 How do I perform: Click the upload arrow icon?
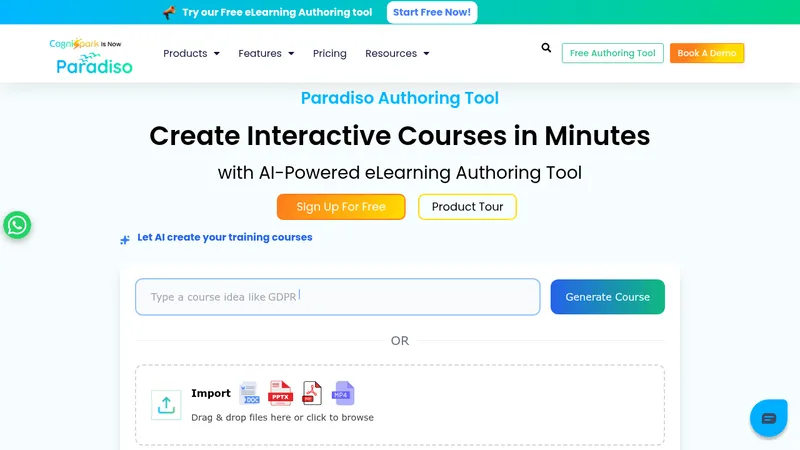(x=166, y=405)
